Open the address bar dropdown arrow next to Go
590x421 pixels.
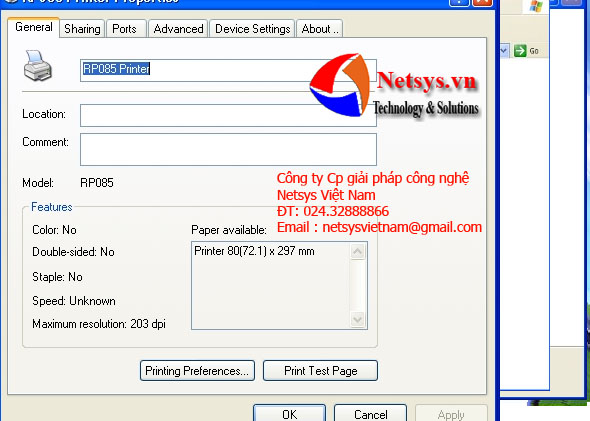click(x=504, y=50)
